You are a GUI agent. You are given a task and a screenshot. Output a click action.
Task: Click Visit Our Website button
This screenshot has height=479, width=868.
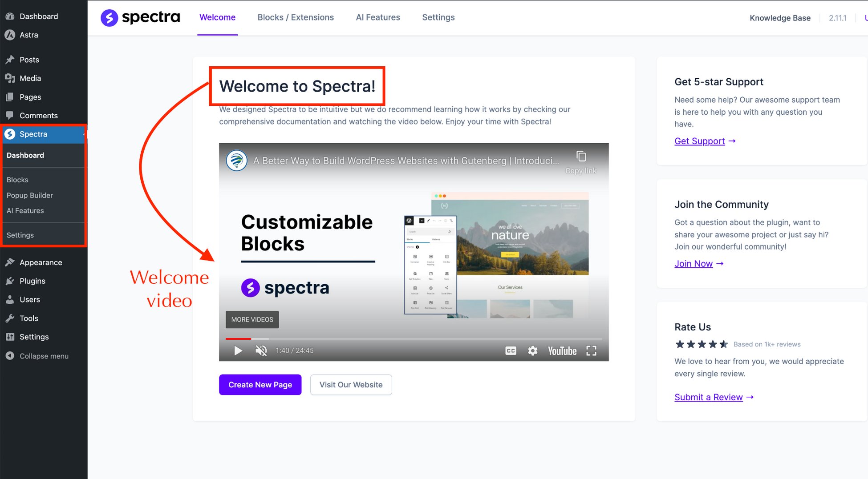point(351,385)
